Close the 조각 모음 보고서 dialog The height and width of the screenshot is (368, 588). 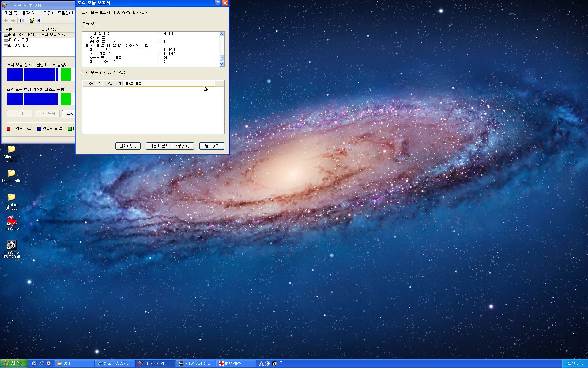pyautogui.click(x=225, y=3)
